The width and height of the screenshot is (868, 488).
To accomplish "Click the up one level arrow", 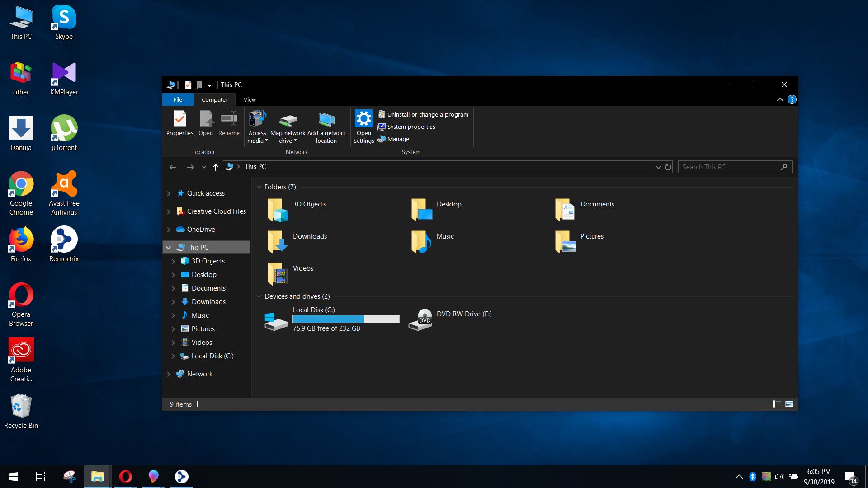I will pyautogui.click(x=216, y=167).
